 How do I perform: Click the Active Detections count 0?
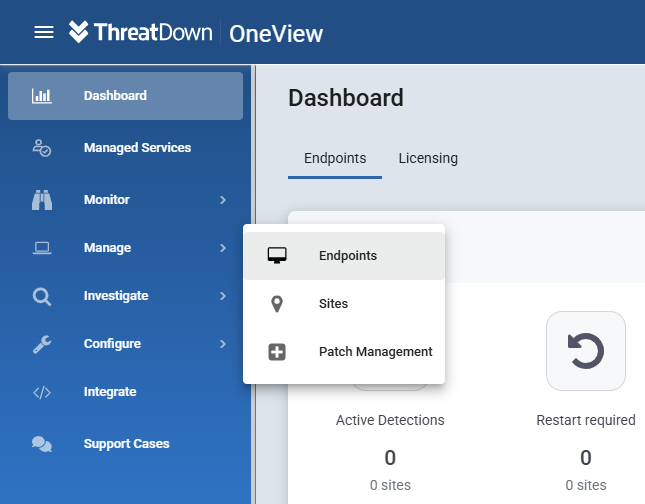click(390, 458)
